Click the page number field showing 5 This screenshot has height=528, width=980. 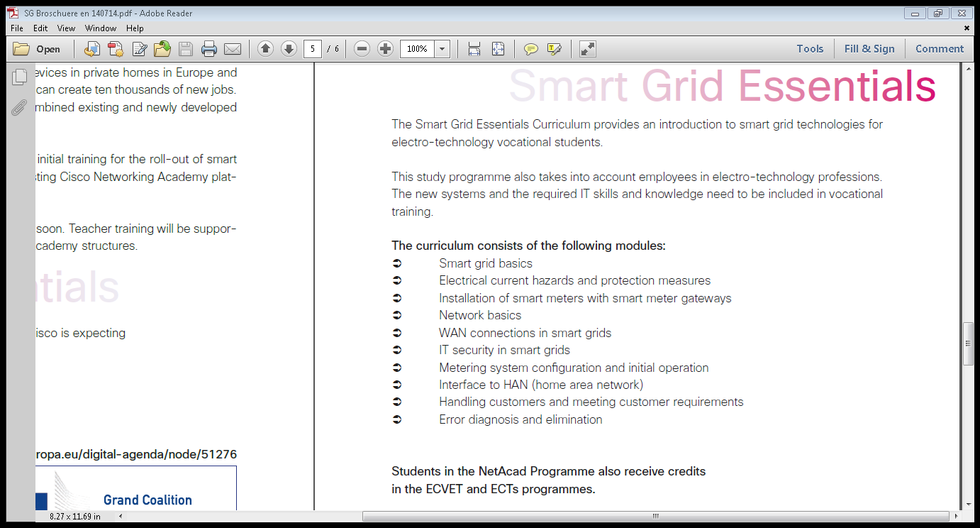click(x=313, y=49)
